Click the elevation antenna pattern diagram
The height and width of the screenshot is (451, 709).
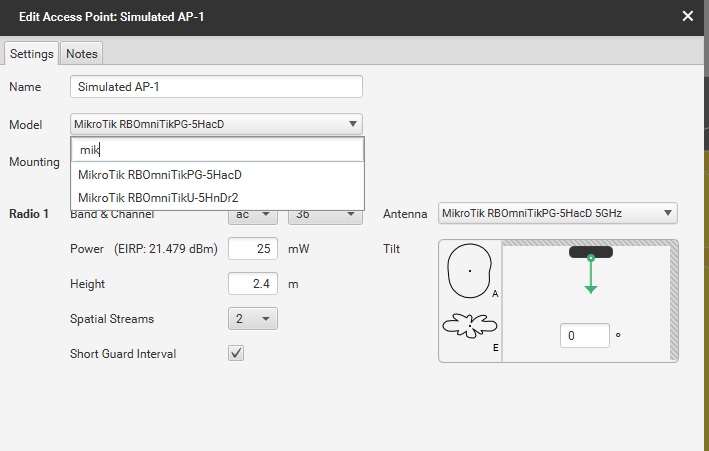click(x=470, y=326)
